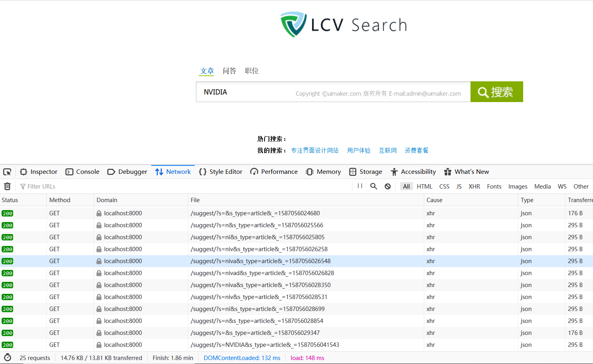Click the 25 requests status entry
Image resolution: width=593 pixels, height=364 pixels.
35,358
